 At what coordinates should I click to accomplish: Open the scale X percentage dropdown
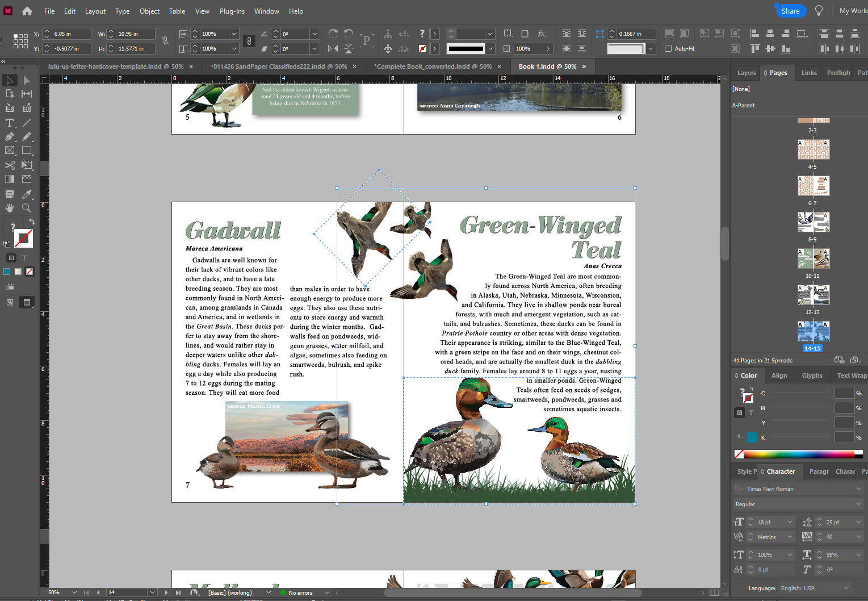click(234, 34)
